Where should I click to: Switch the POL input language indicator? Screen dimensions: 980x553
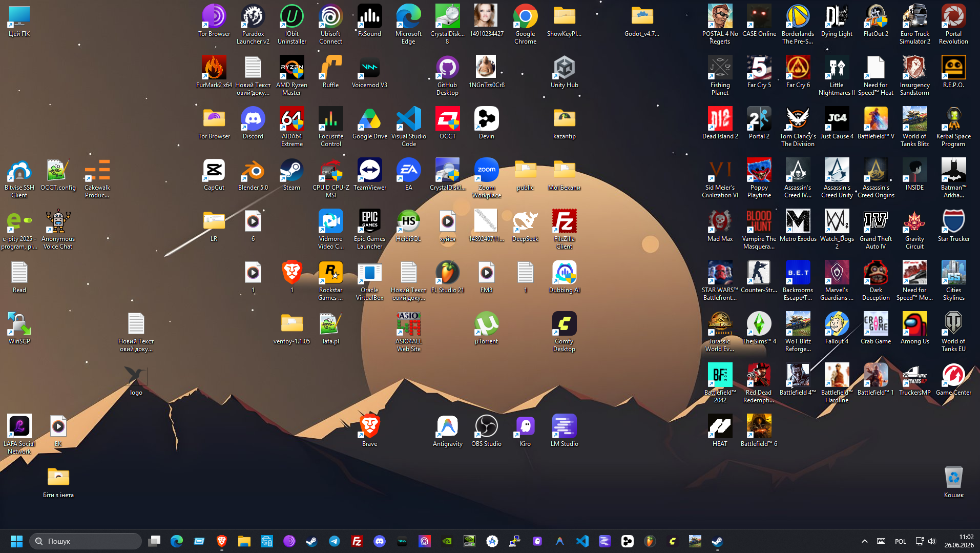point(901,541)
